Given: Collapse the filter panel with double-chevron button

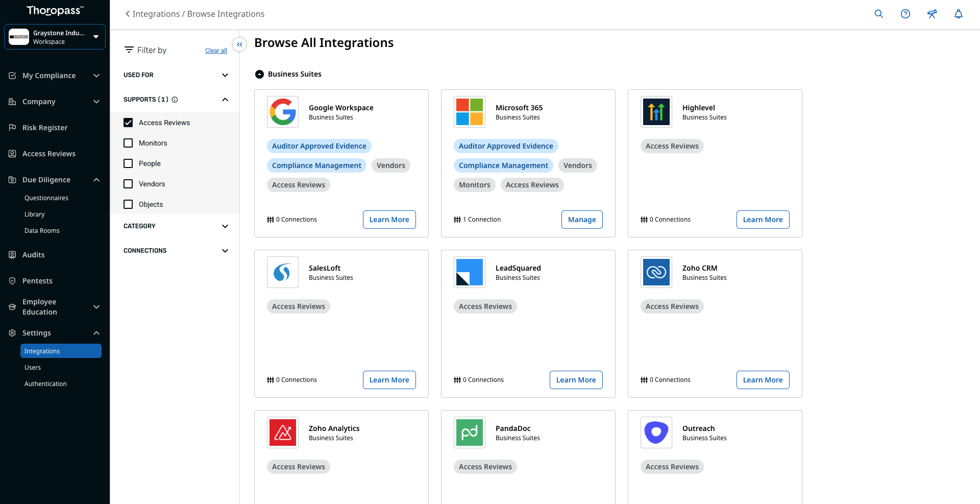Looking at the screenshot, I should (239, 44).
